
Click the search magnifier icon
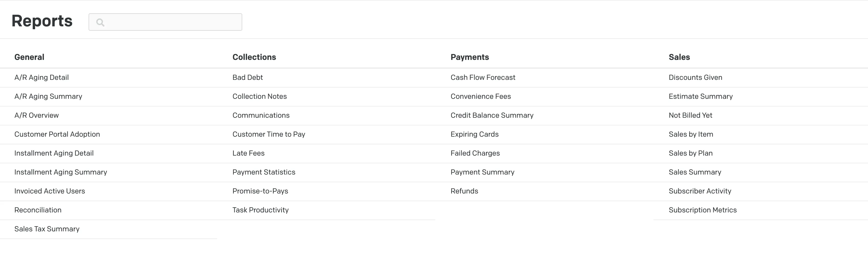pyautogui.click(x=100, y=22)
